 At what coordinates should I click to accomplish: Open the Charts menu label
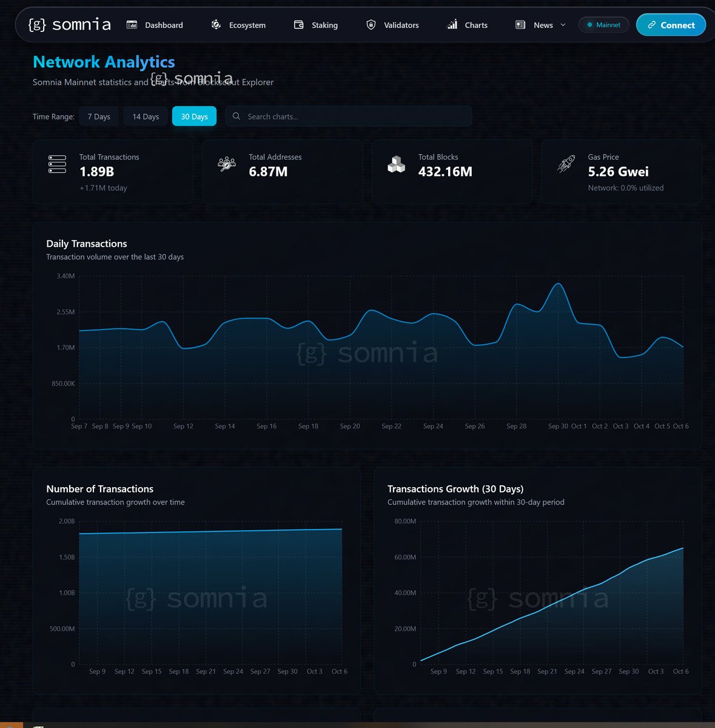point(476,25)
